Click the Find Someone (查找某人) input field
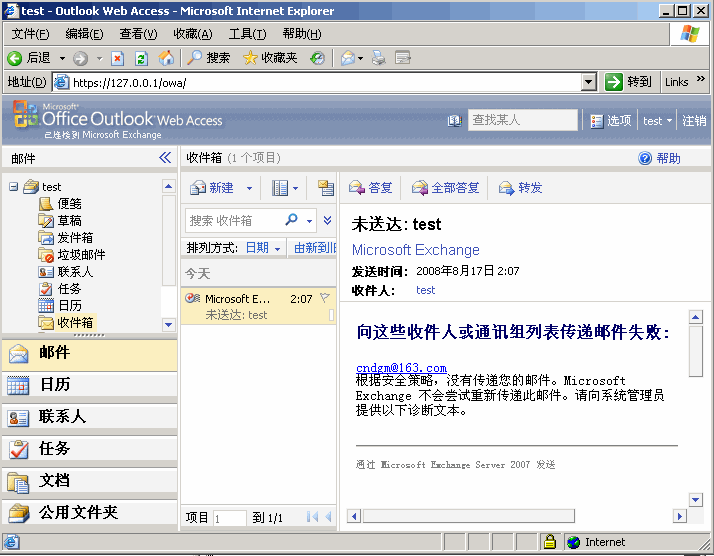The image size is (714, 556). point(522,120)
